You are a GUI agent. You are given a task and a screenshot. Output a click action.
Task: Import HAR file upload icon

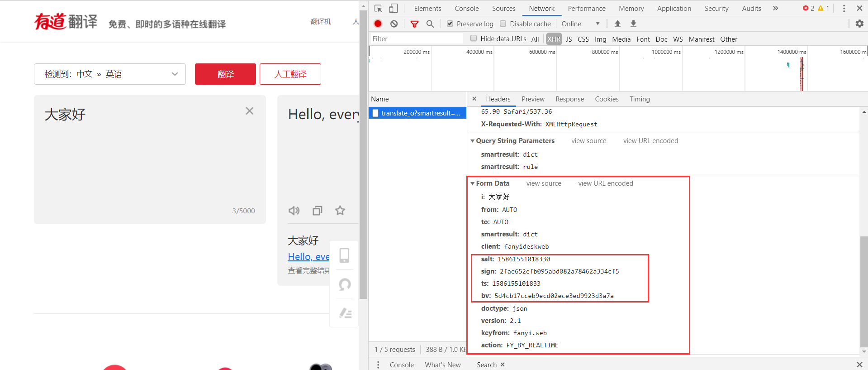(617, 24)
